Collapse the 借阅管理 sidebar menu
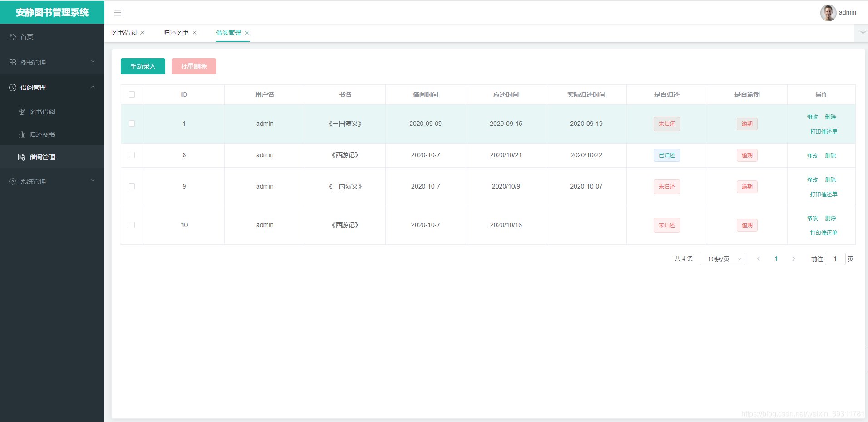 [52, 88]
